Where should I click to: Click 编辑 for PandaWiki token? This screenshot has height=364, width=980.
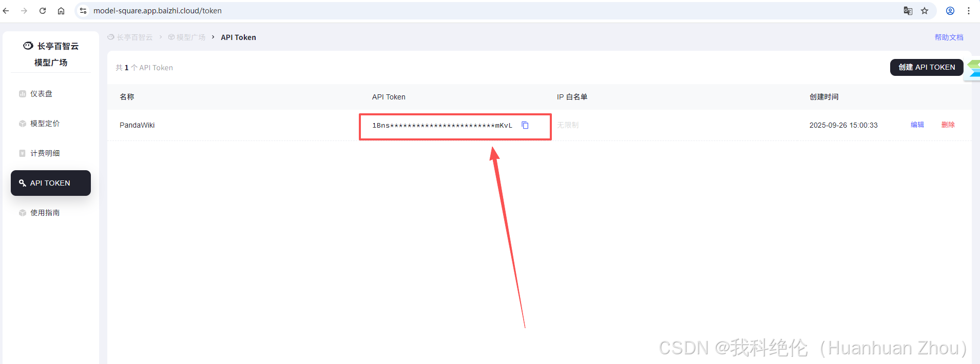click(x=917, y=125)
